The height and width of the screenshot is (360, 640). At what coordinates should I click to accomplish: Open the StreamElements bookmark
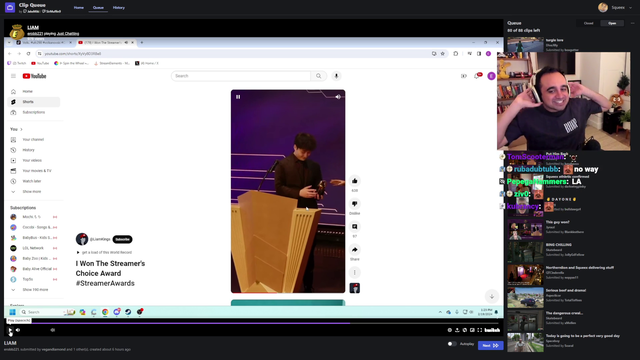(x=112, y=63)
